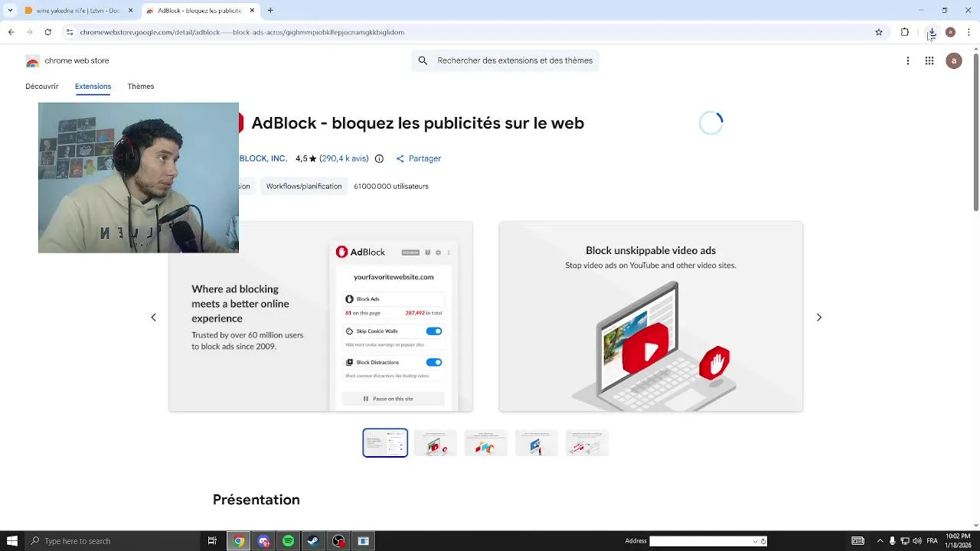The image size is (980, 551).
Task: Click the URL in the address bar
Action: pos(242,32)
